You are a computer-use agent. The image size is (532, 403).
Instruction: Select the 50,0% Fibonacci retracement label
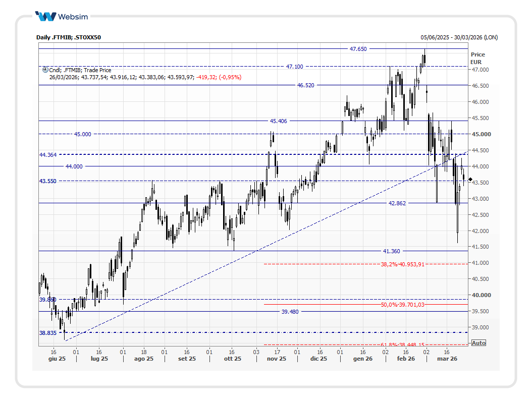(402, 305)
